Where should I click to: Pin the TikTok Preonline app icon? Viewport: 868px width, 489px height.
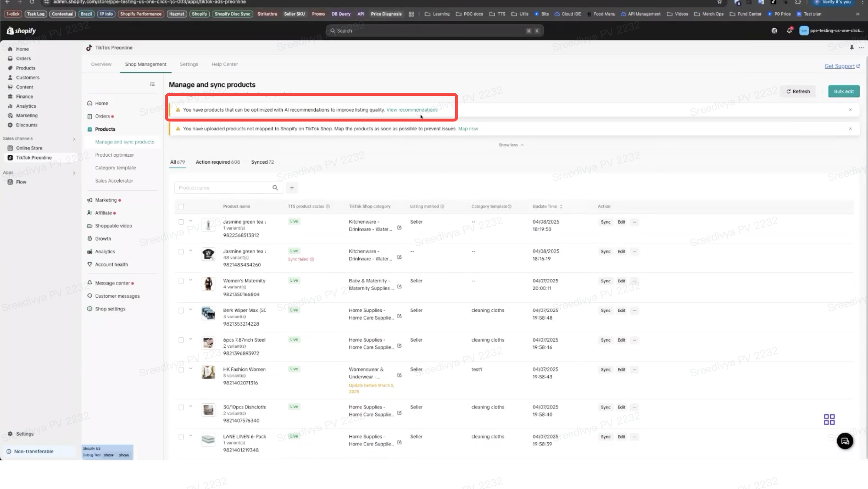(852, 48)
